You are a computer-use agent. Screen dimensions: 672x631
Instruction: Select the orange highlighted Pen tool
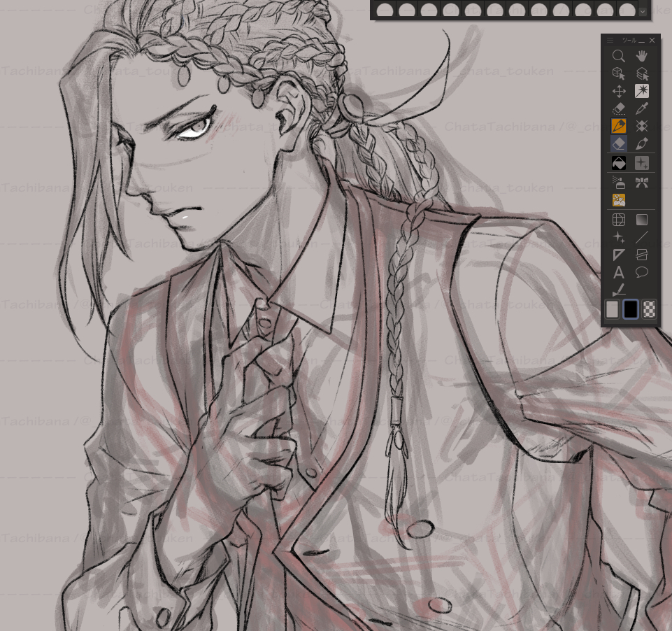619,126
